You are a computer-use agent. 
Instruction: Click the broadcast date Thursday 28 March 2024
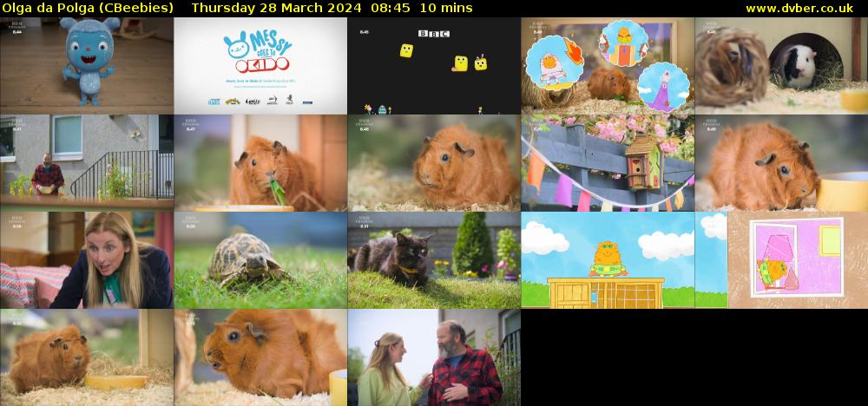click(271, 8)
